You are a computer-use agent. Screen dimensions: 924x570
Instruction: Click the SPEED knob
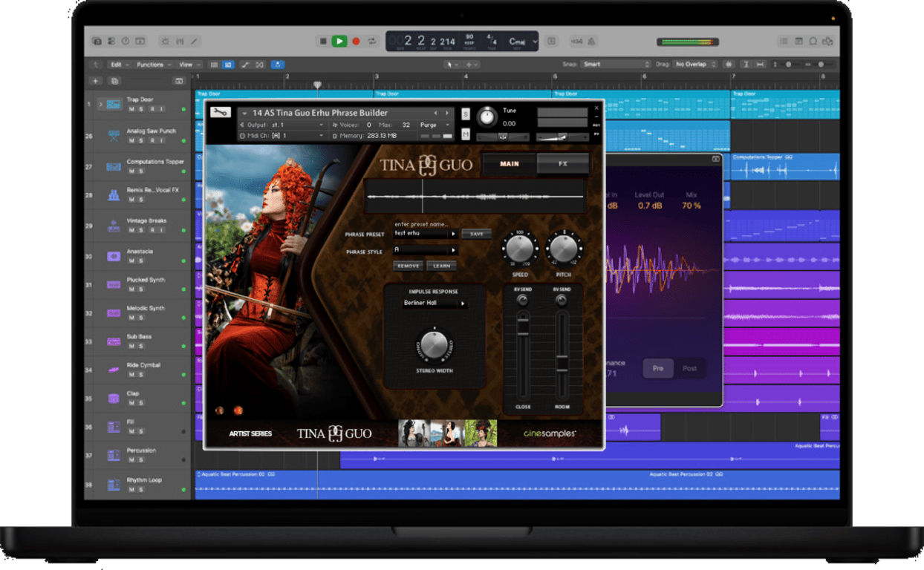point(521,247)
